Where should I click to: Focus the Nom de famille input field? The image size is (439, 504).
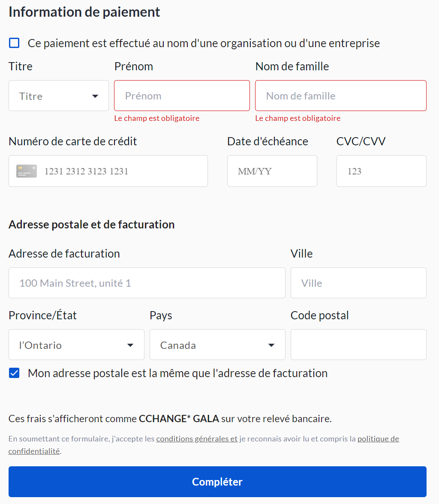click(340, 96)
